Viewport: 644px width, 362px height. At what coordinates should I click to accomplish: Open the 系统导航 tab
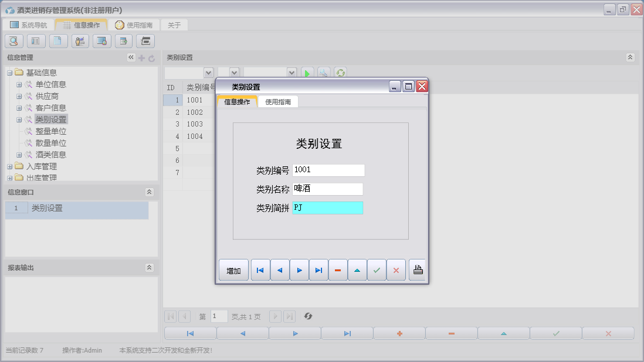[x=29, y=25]
